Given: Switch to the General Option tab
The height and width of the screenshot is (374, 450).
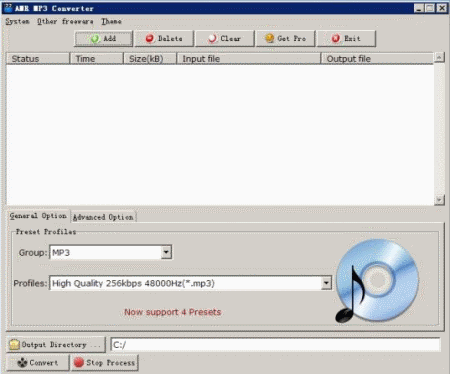Looking at the screenshot, I should pos(38,216).
